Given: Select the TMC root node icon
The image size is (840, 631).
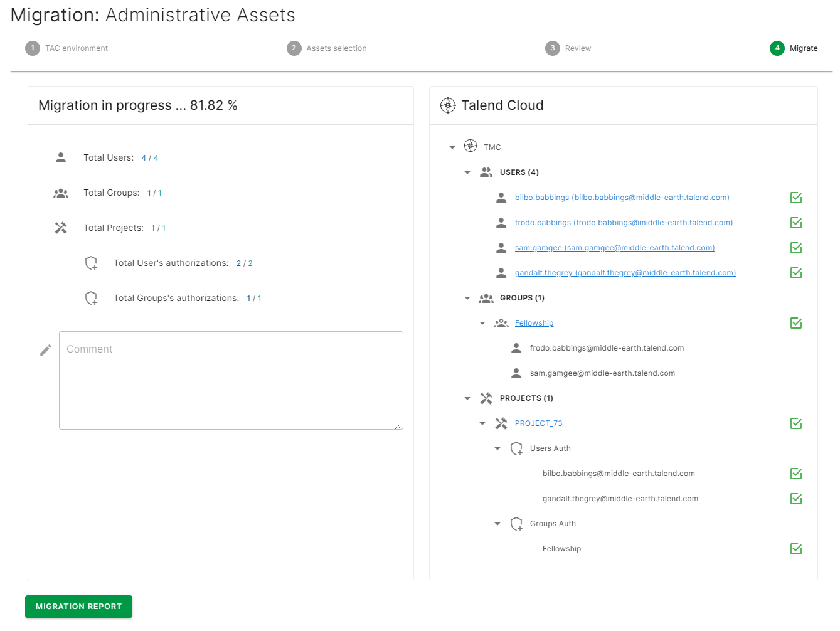Looking at the screenshot, I should [471, 146].
